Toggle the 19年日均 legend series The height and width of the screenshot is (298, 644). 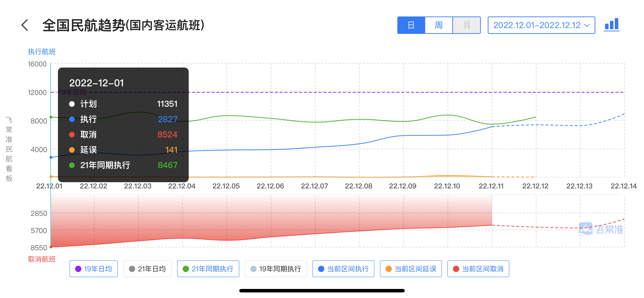(x=93, y=269)
